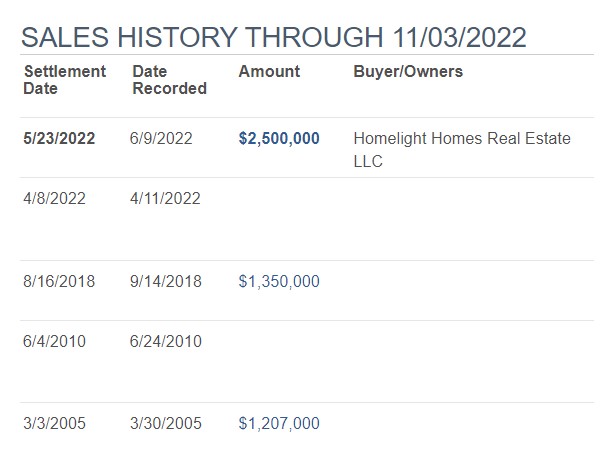Open the $1,350,000 sale amount link

pyautogui.click(x=279, y=281)
